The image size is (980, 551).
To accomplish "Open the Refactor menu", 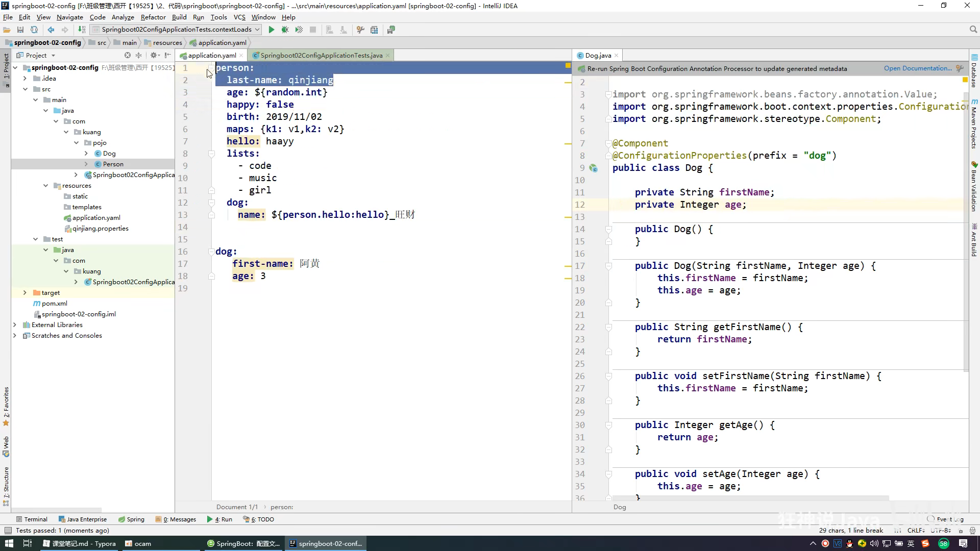I will tap(153, 17).
